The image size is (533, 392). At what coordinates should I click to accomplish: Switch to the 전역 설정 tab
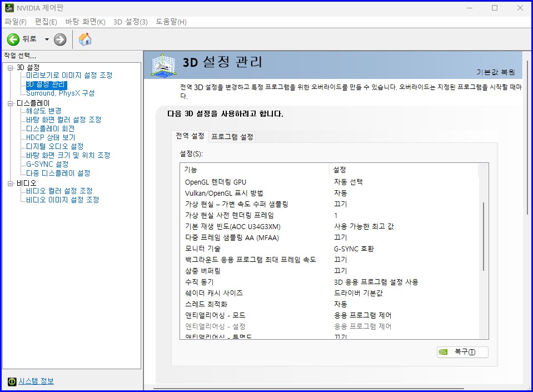190,136
